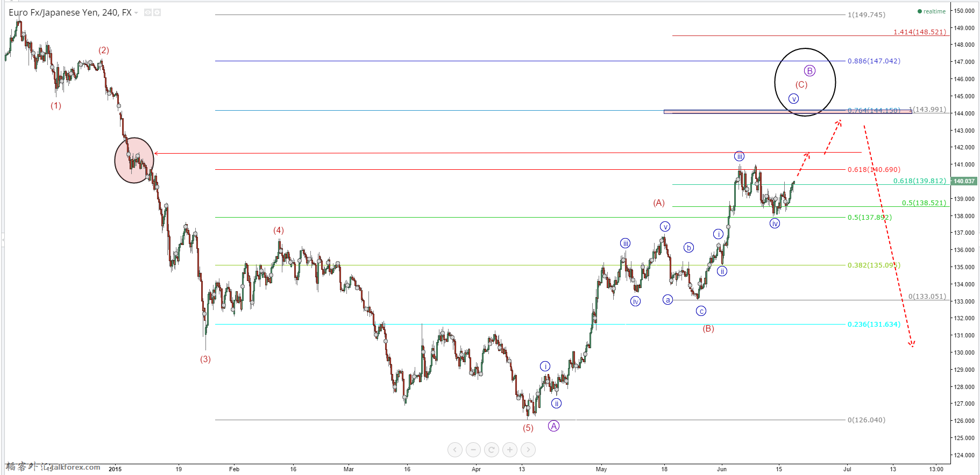Select the 0.382(135.095) retracement label

[874, 265]
